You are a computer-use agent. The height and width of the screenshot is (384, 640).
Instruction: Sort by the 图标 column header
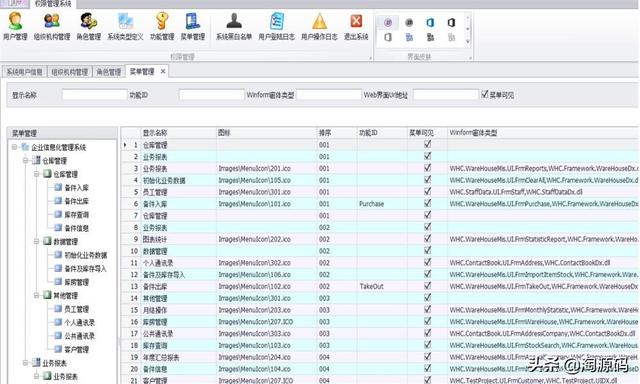pyautogui.click(x=266, y=133)
